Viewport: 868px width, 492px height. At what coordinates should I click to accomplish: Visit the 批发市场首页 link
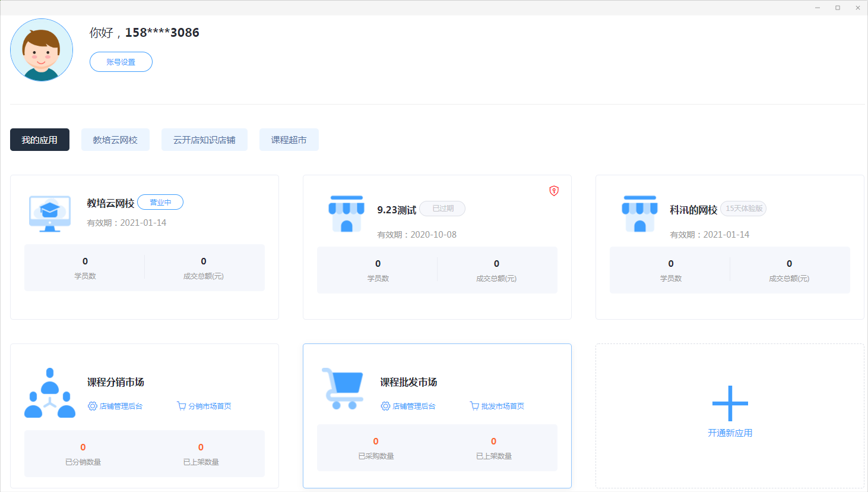497,406
